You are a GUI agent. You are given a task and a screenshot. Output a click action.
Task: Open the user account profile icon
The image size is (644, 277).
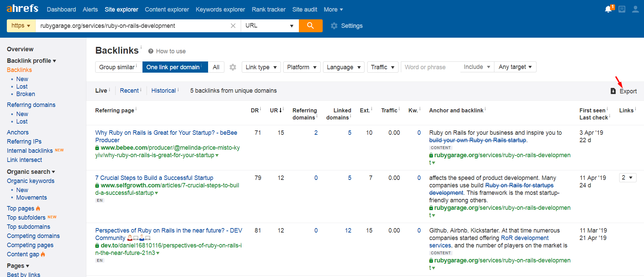click(635, 9)
